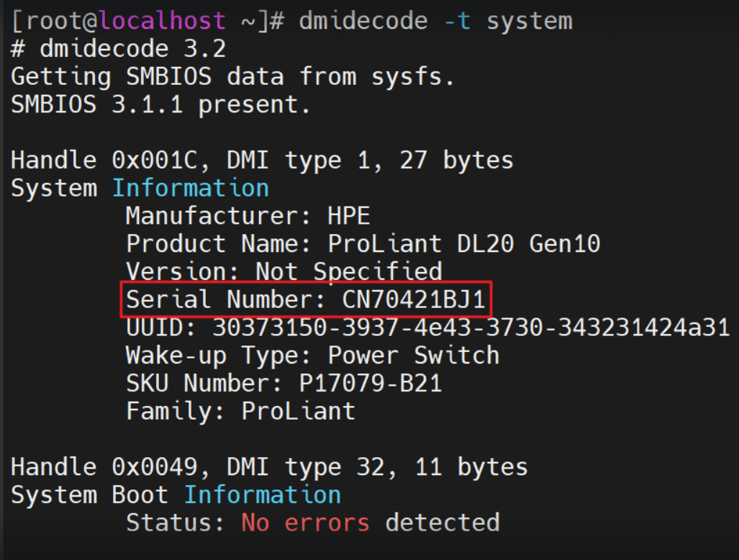Click Product Name ProLiant DL20 Gen10

363,244
